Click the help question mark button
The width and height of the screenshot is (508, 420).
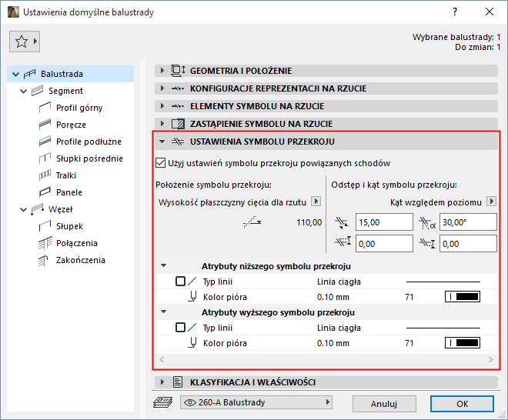point(455,12)
